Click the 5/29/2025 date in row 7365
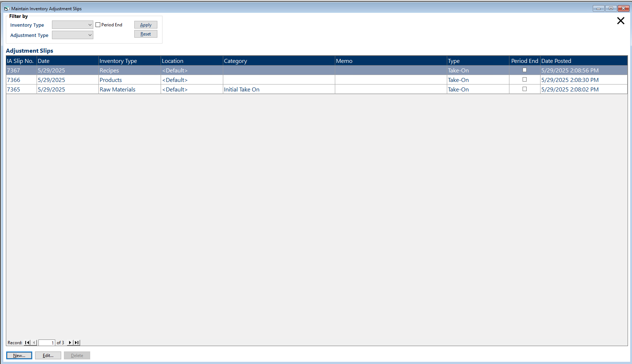632x364 pixels. [x=68, y=89]
